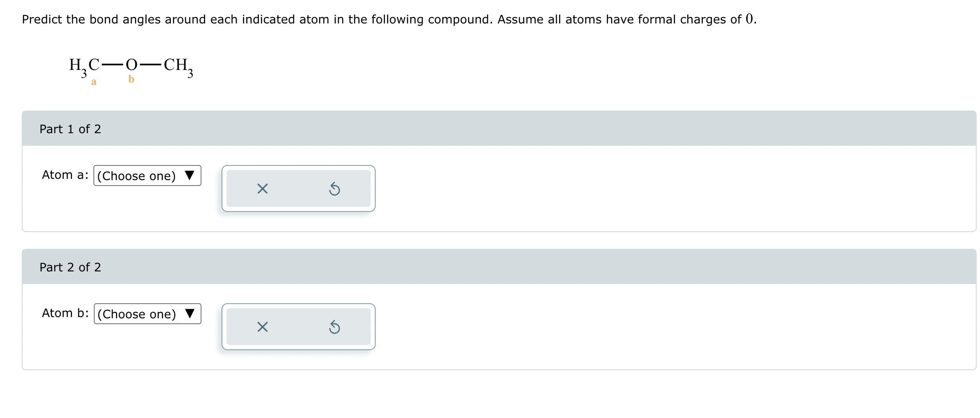Viewport: 980px width, 418px height.
Task: Select the Part 2 of 2 header
Action: coord(70,267)
